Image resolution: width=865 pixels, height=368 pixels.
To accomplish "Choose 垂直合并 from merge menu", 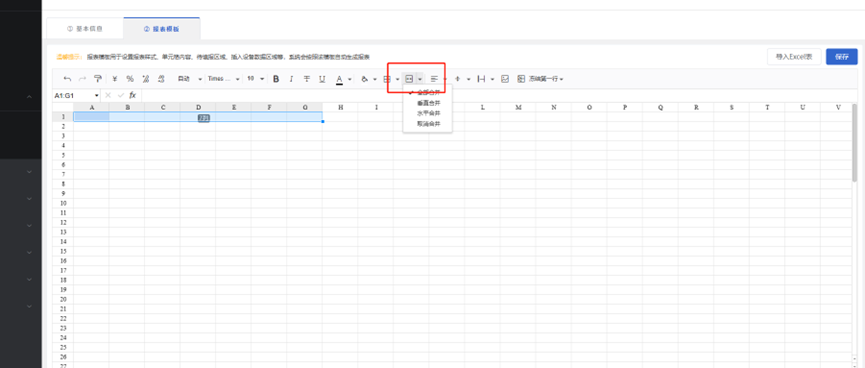I will point(429,103).
